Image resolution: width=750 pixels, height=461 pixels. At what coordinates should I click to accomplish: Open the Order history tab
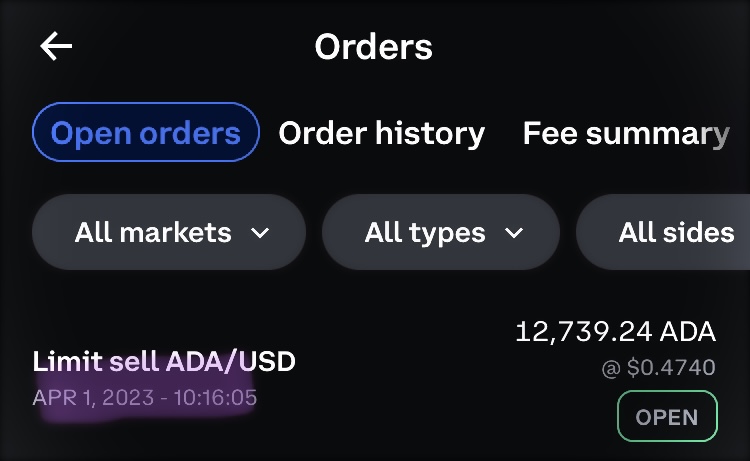tap(381, 133)
